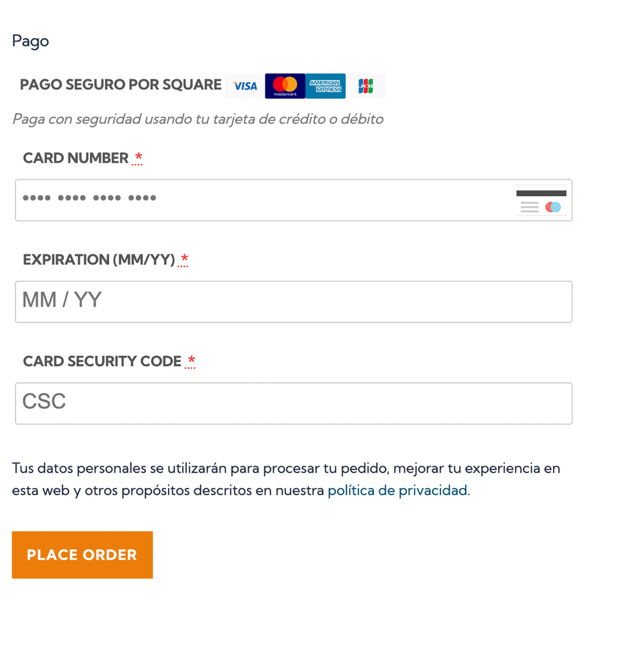Image resolution: width=644 pixels, height=645 pixels.
Task: Click the 'Tus datos personales' notice text
Action: pyautogui.click(x=286, y=469)
